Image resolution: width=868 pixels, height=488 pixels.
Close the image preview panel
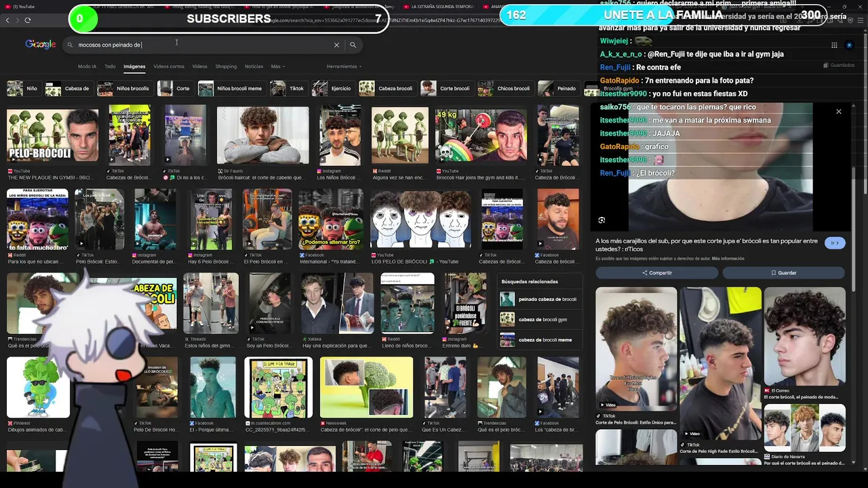[839, 112]
